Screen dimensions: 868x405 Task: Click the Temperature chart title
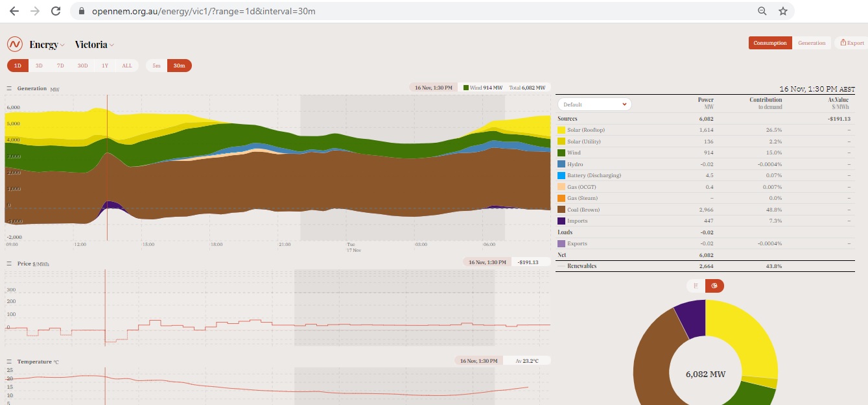34,362
